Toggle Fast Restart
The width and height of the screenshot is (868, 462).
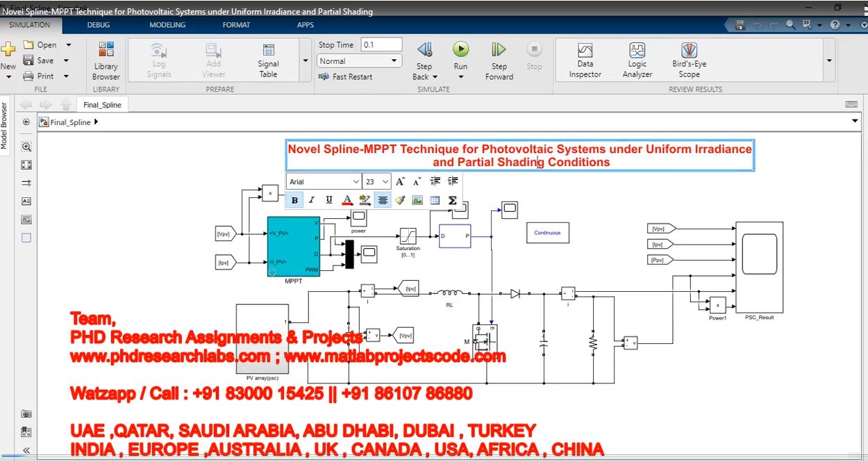(x=345, y=76)
